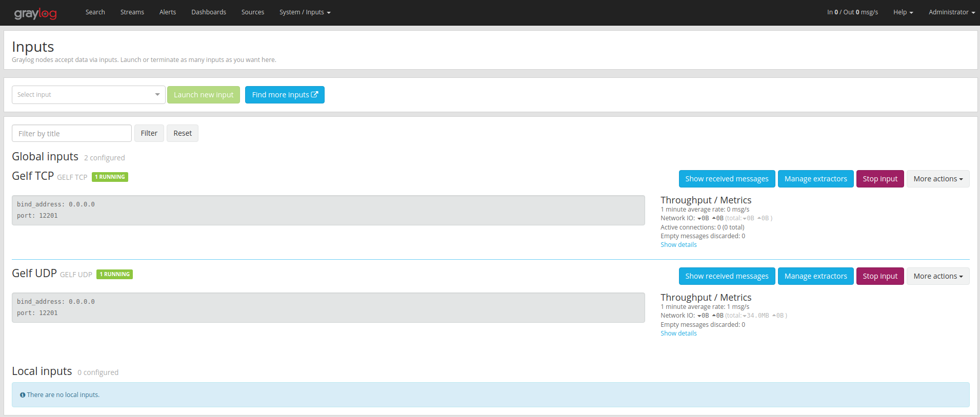Expand the Administrator user menu
Screen dimensions: 980x417
click(x=952, y=12)
